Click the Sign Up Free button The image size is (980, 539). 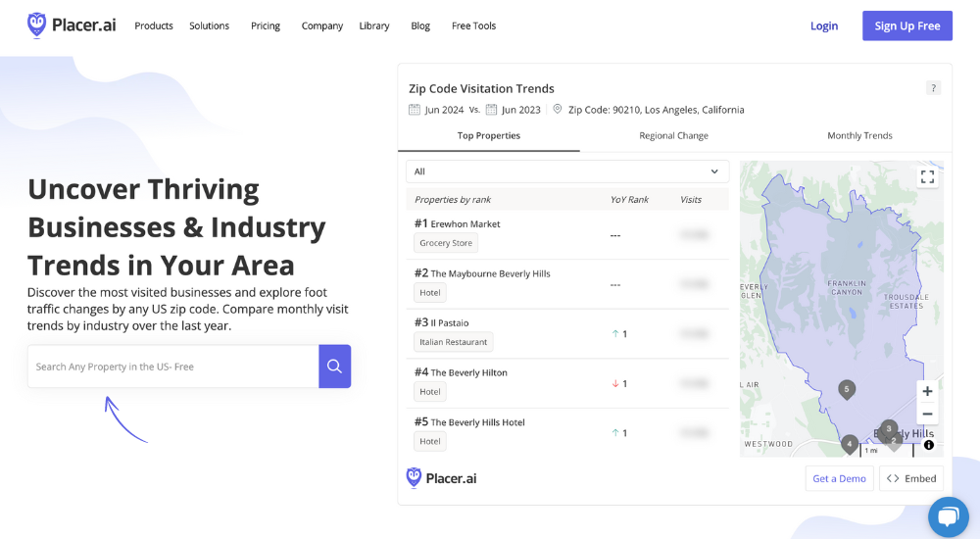pyautogui.click(x=907, y=25)
